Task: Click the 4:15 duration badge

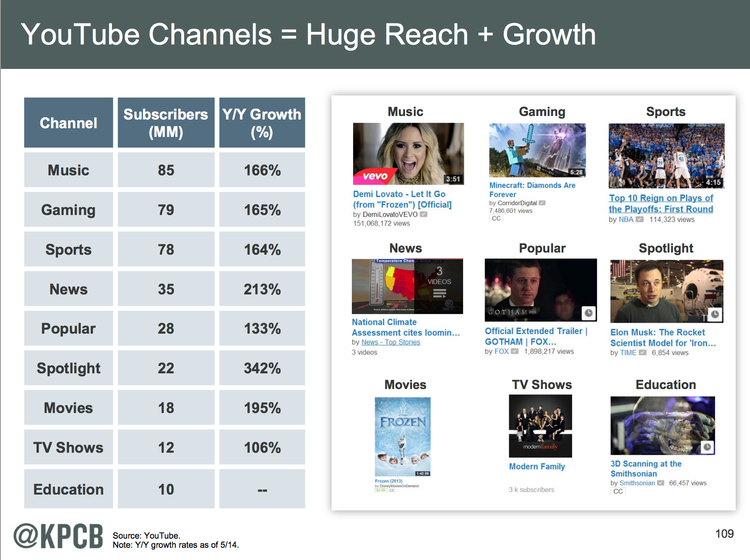Action: (713, 182)
